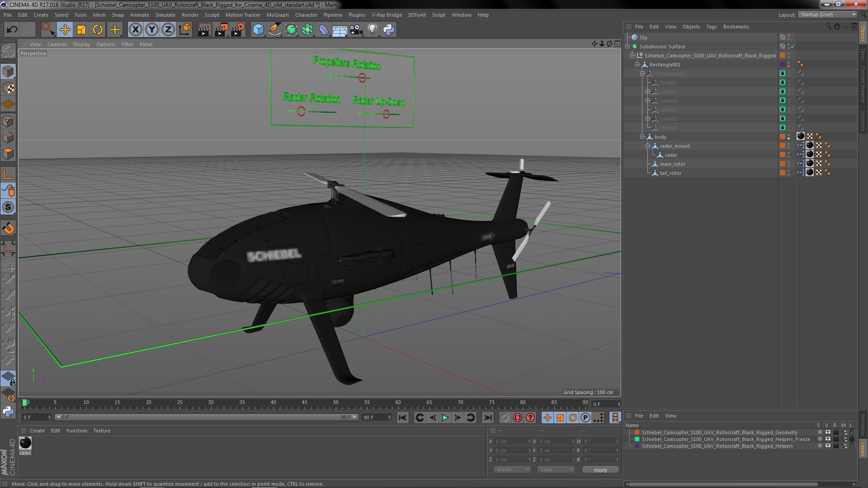Click the Apply coordinates button

(600, 470)
